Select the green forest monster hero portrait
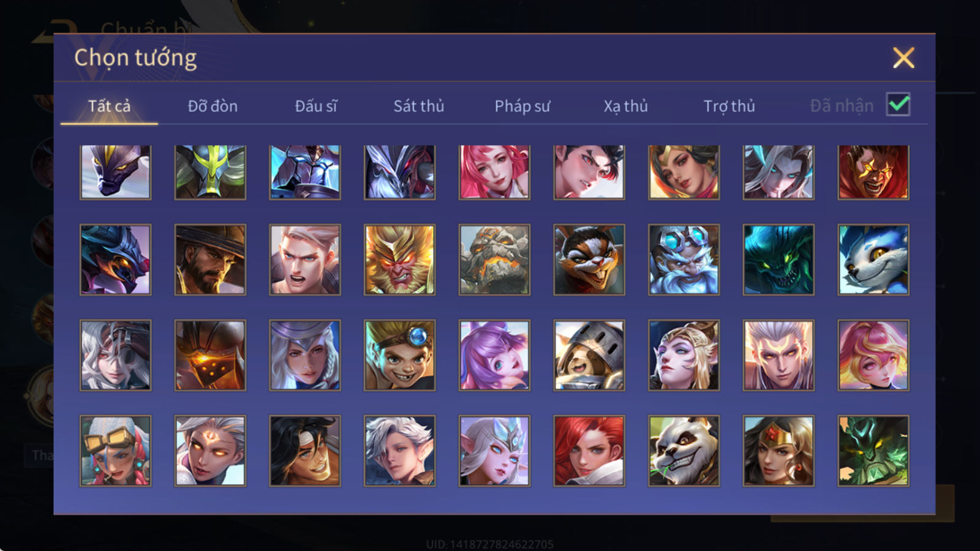 (873, 451)
